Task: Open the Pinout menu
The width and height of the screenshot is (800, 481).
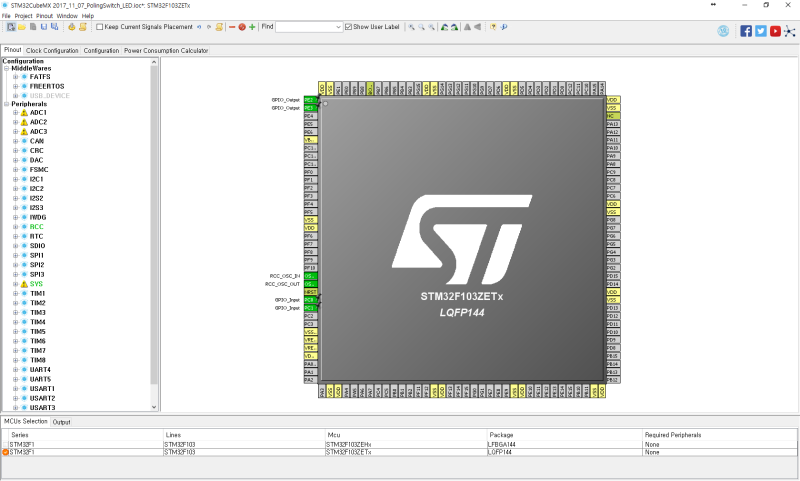Action: [x=45, y=16]
